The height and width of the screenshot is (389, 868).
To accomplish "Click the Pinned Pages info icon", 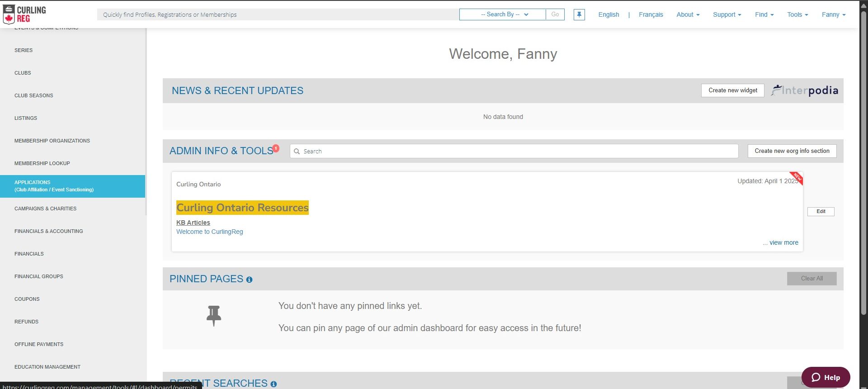I will click(249, 280).
